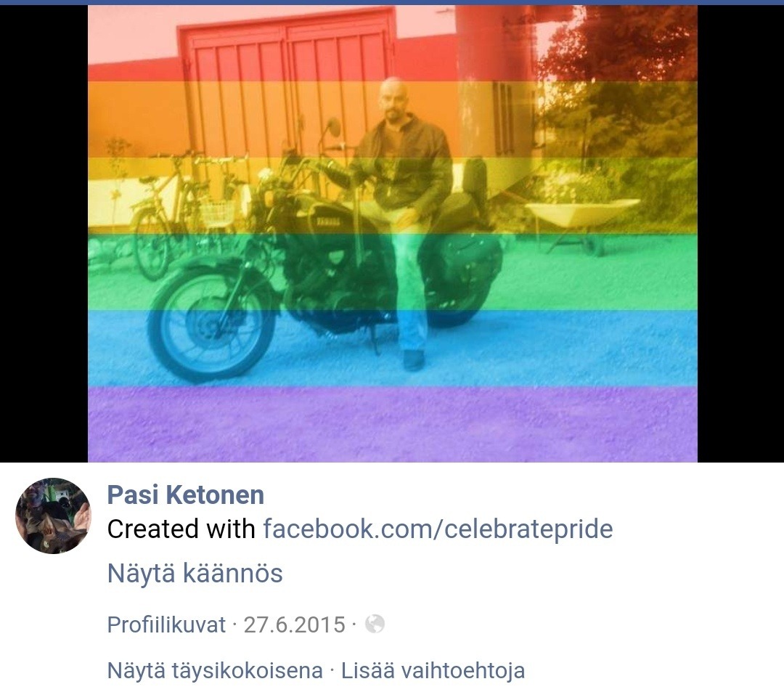Click the bald man's face in photo
The width and height of the screenshot is (784, 700).
click(x=392, y=97)
